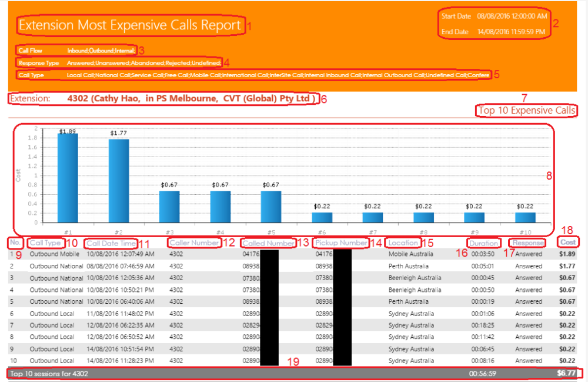
Task: Click the date cell '14/08/2016 11:28:23 PM'
Action: [120, 361]
